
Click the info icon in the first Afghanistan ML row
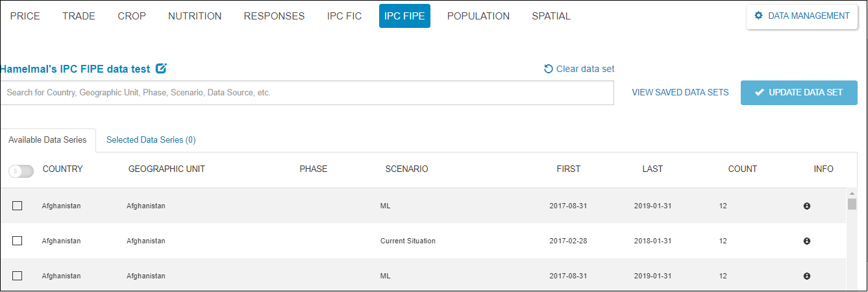(x=807, y=206)
